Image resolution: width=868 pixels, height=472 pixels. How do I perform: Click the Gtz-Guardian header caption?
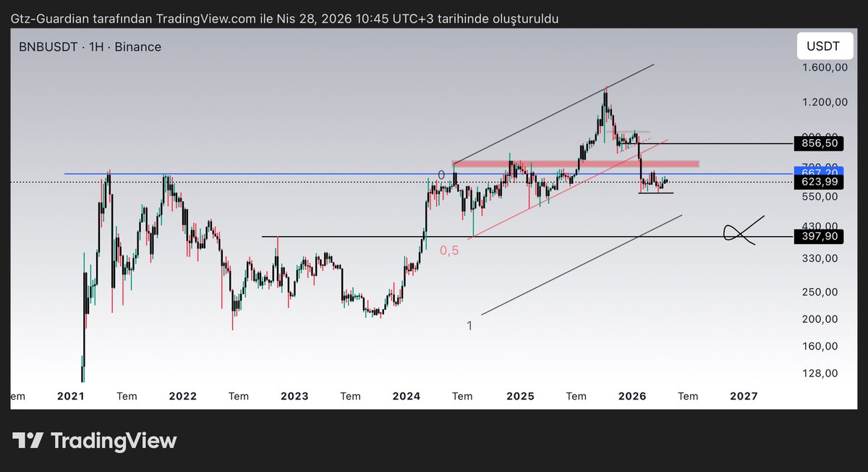point(284,18)
